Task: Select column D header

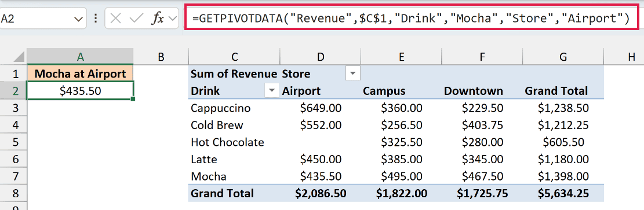Action: [x=321, y=57]
